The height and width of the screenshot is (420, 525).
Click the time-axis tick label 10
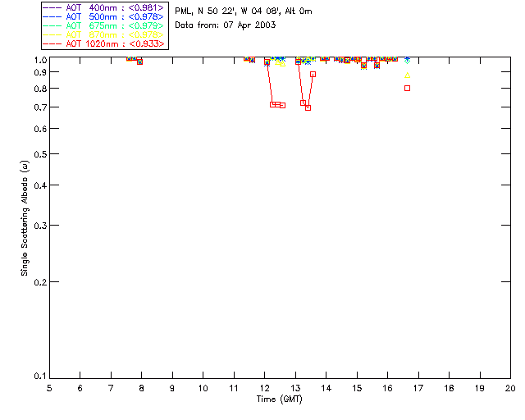[203, 389]
